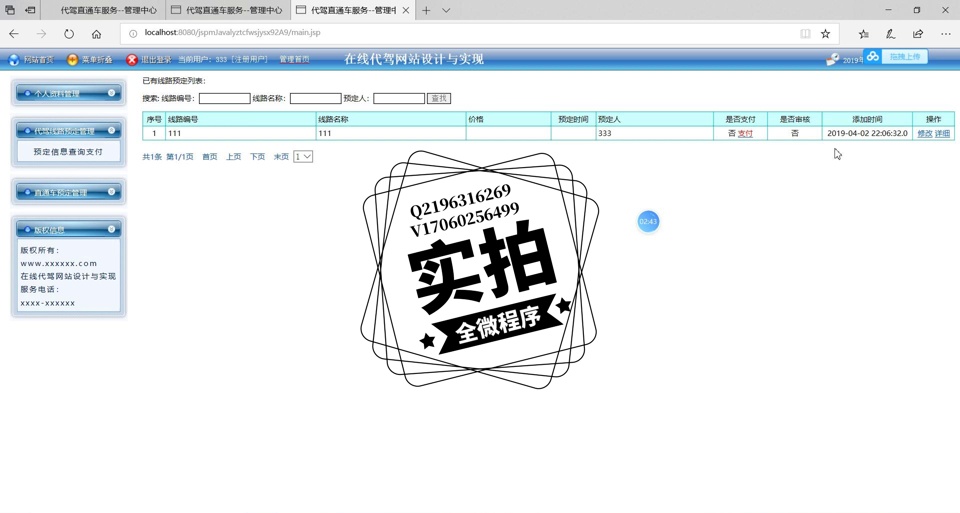
Task: Open the page number dropdown
Action: (303, 157)
